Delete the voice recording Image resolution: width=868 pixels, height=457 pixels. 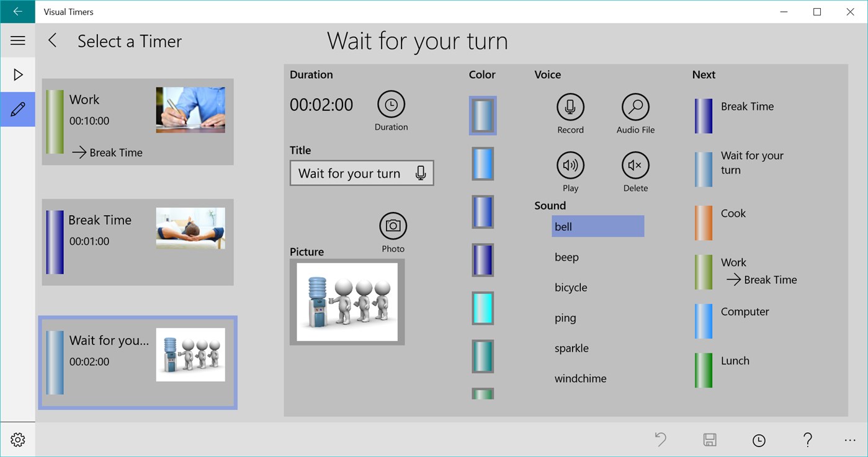[x=635, y=164]
